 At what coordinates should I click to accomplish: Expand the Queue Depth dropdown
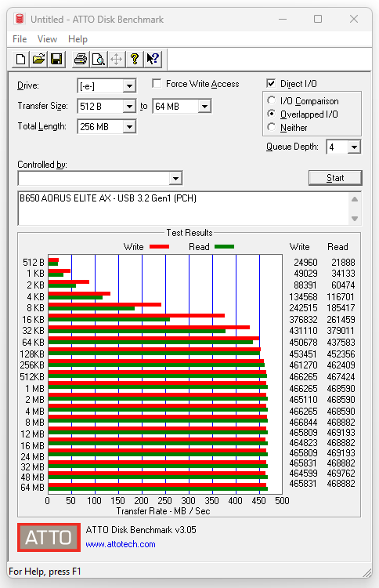354,147
